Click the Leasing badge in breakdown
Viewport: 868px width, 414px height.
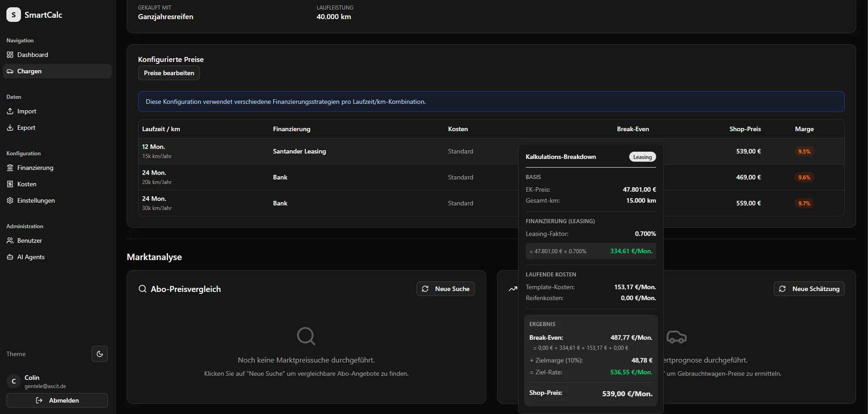coord(642,157)
